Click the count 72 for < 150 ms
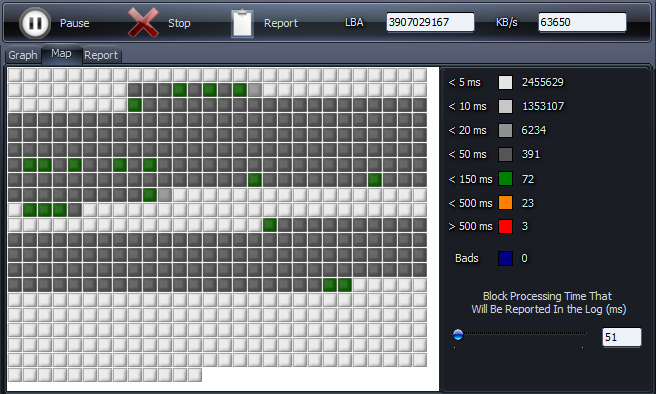Viewport: 656px width, 394px height. coord(528,179)
